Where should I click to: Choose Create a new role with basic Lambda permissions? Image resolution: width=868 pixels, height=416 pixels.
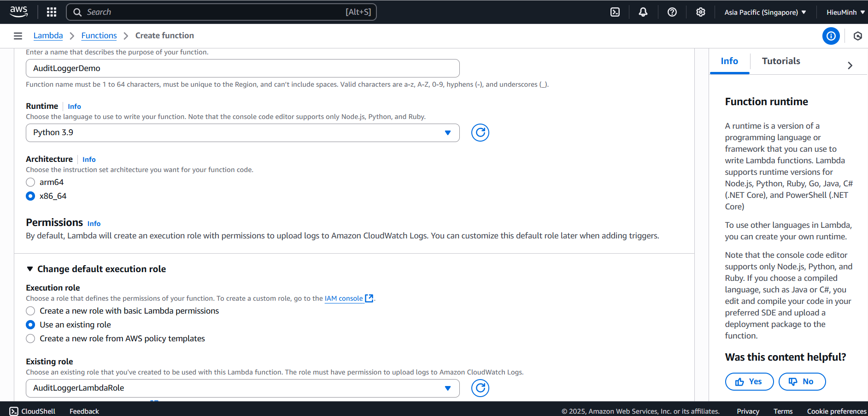click(30, 311)
